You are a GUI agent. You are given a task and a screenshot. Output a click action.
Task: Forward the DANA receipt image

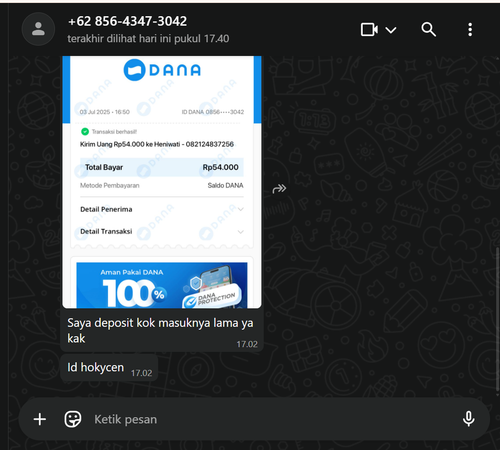click(279, 189)
